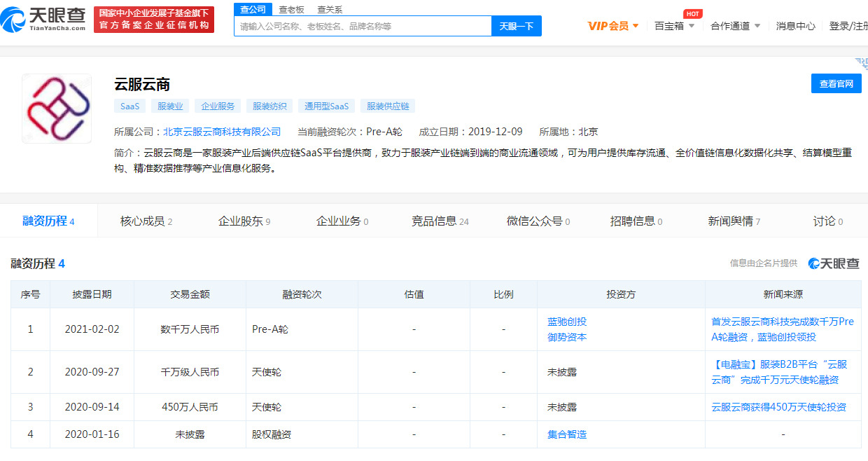Open 云服云商获得450万天使轮投资 news link

pyautogui.click(x=778, y=407)
